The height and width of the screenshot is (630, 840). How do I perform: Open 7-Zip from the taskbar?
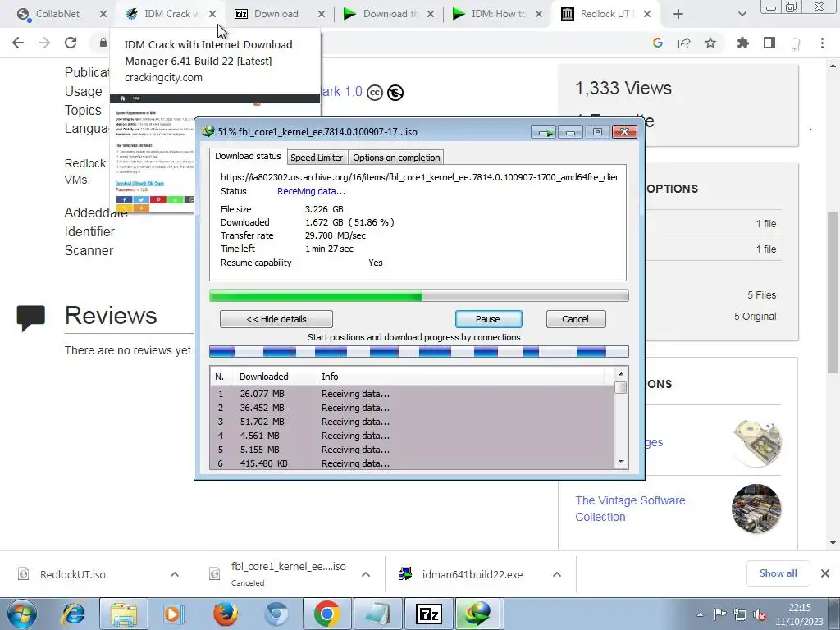(x=428, y=614)
